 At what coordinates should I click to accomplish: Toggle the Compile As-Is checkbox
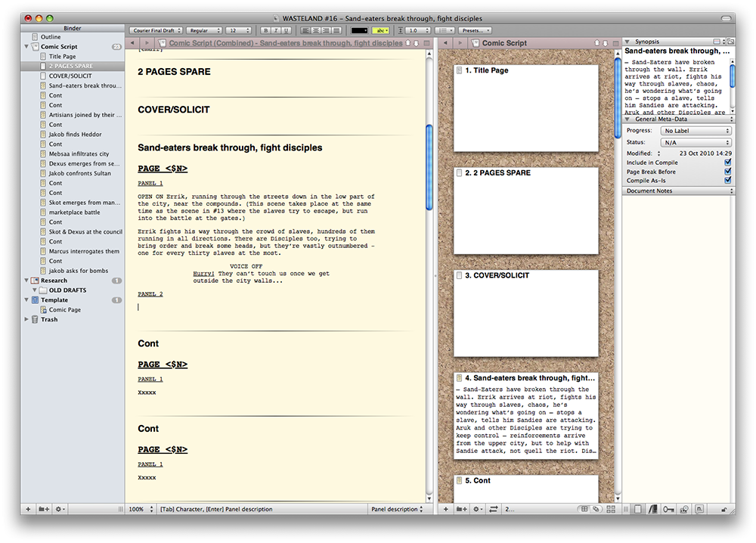(727, 181)
